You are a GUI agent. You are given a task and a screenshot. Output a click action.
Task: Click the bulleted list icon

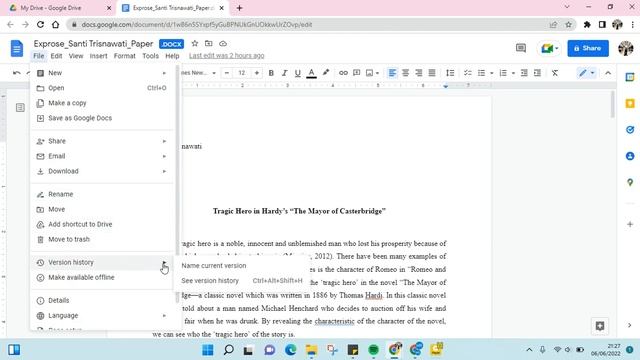482,73
